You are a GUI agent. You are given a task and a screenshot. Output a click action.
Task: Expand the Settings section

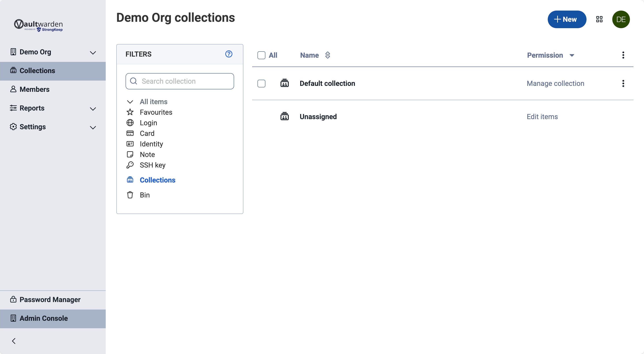point(93,127)
